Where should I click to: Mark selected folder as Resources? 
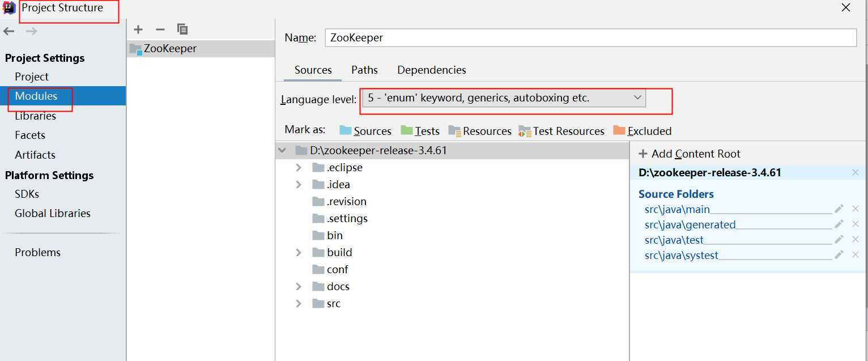click(x=480, y=131)
